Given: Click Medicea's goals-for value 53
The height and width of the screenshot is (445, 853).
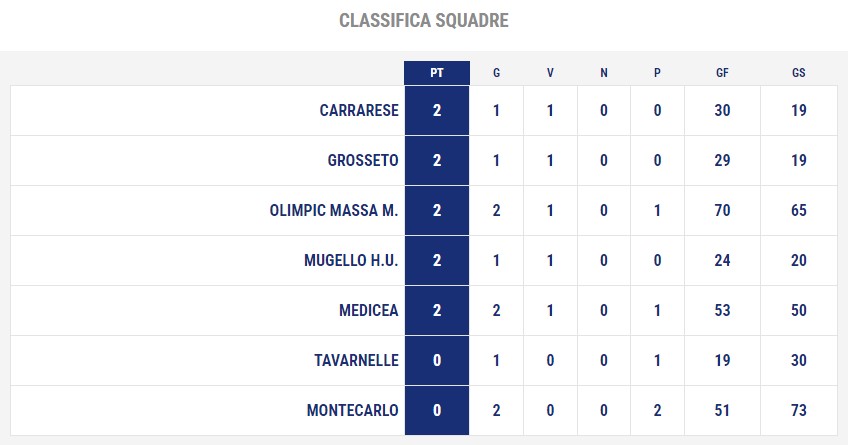Looking at the screenshot, I should (x=722, y=311).
